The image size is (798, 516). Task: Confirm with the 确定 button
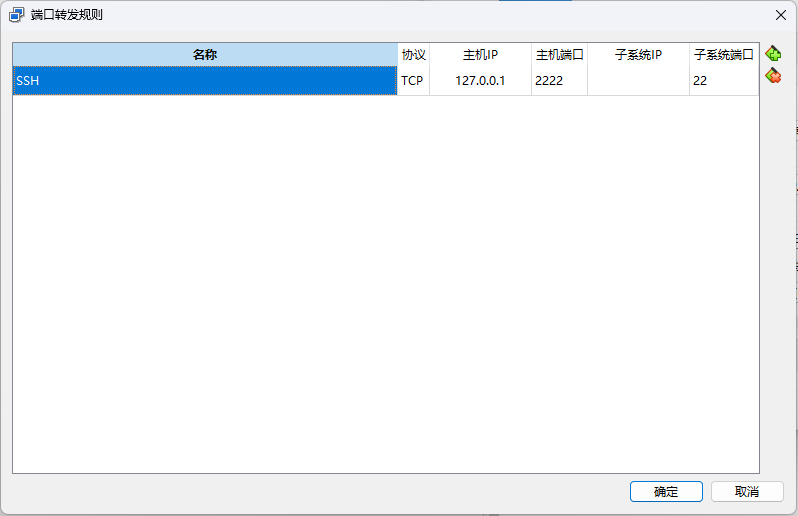tap(666, 492)
